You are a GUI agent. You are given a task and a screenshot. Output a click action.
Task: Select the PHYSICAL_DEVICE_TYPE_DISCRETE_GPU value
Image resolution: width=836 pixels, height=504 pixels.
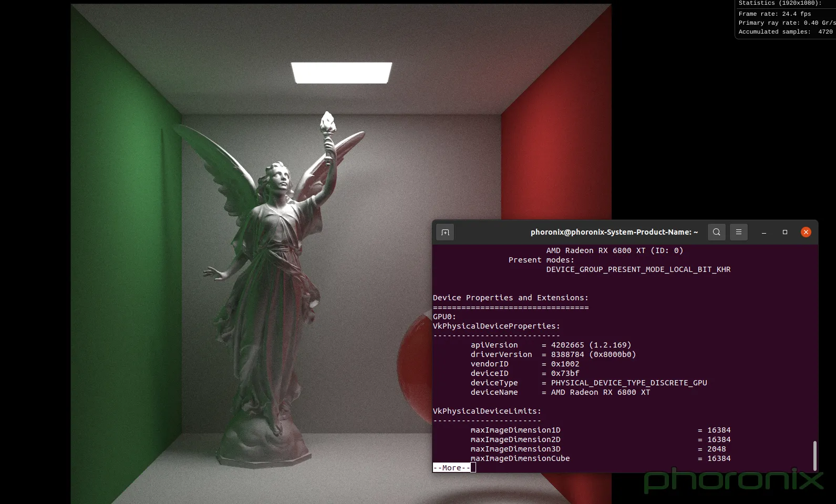click(x=629, y=383)
